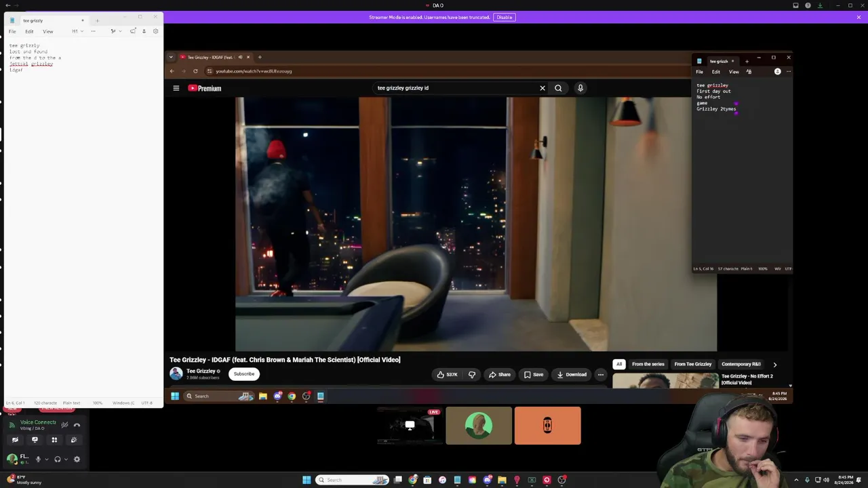868x488 pixels.
Task: Open Discord soundboard
Action: click(x=74, y=440)
